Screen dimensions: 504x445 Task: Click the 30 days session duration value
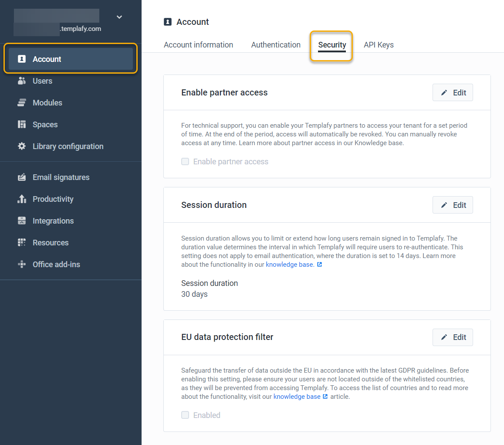click(194, 294)
